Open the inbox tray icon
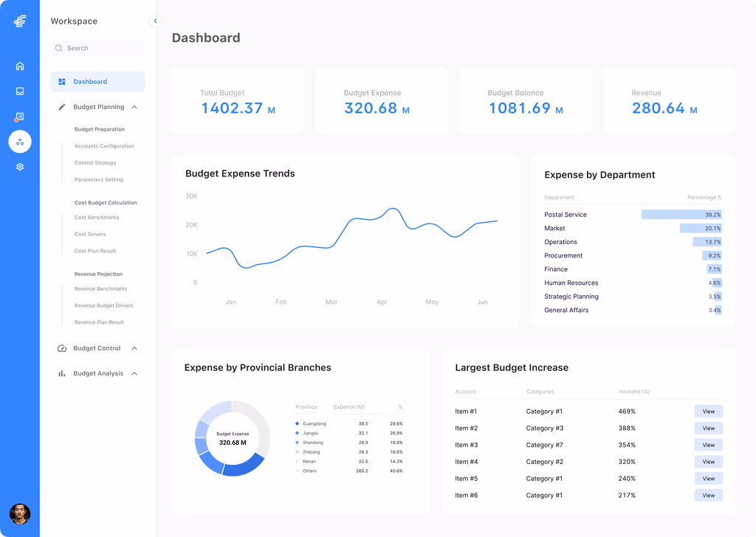 click(20, 91)
